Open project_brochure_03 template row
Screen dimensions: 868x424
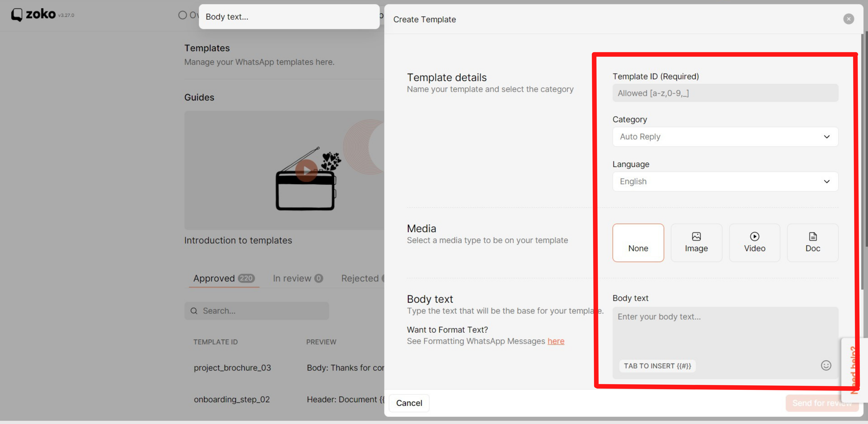click(x=232, y=368)
